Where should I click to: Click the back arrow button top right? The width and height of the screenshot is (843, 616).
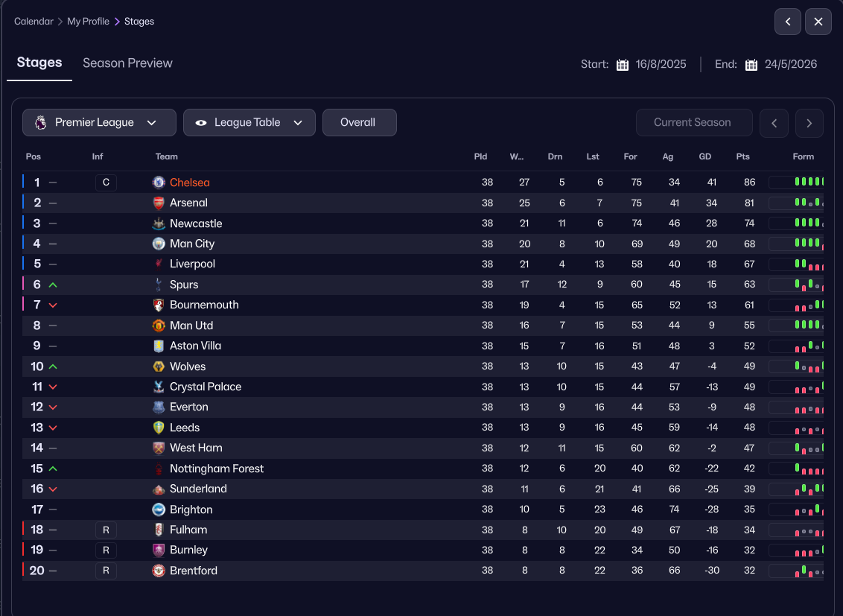click(x=788, y=22)
